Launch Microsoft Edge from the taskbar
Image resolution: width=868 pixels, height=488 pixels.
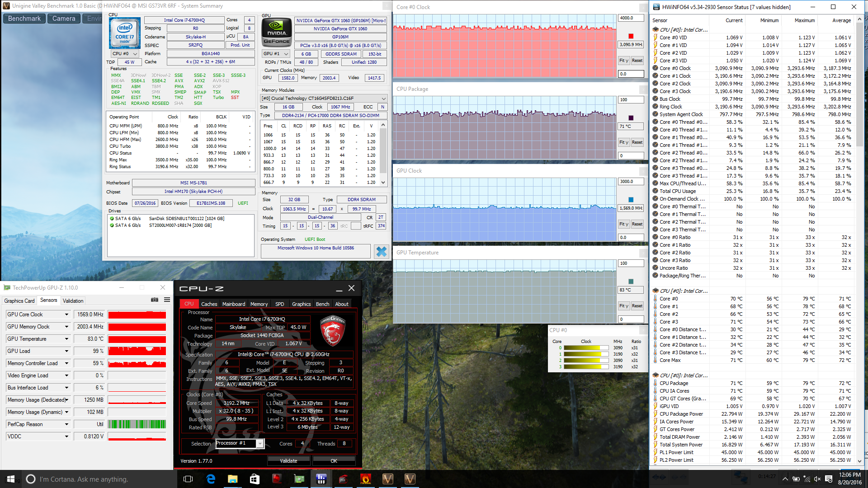pyautogui.click(x=211, y=479)
